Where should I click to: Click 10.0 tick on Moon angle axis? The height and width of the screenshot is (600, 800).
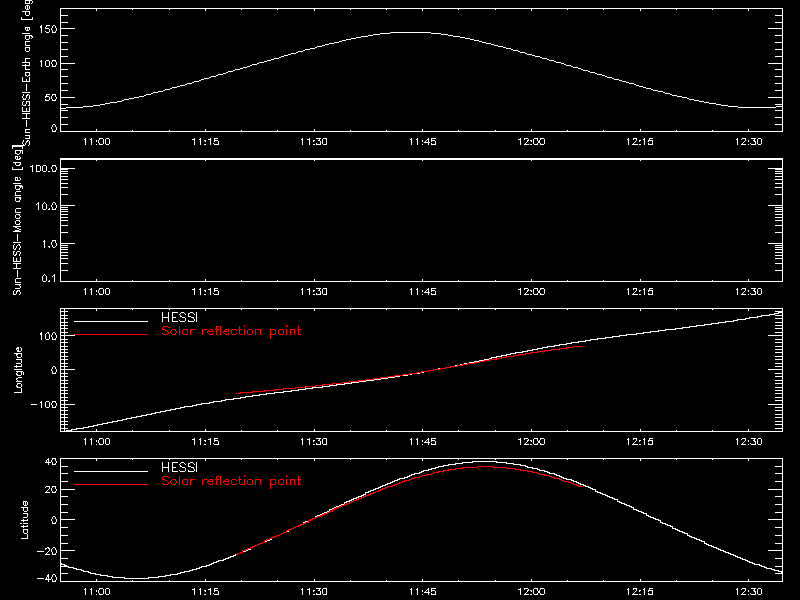coord(46,206)
